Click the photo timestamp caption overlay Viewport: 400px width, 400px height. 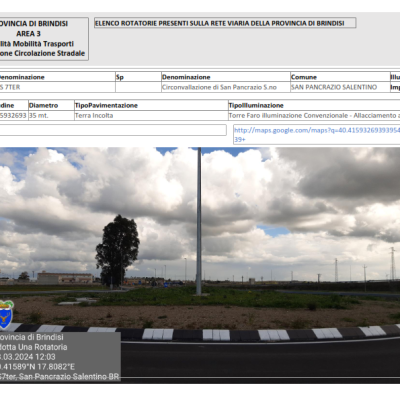(60, 357)
